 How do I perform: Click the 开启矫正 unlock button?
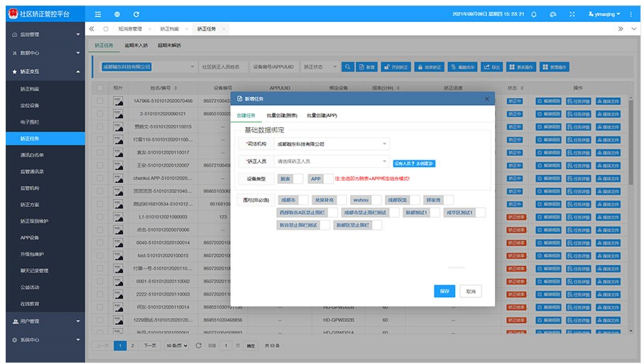click(396, 67)
